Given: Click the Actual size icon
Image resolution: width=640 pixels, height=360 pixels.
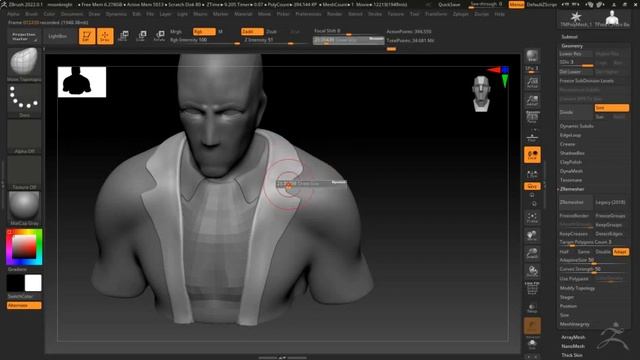Looking at the screenshot, I should coord(532,82).
